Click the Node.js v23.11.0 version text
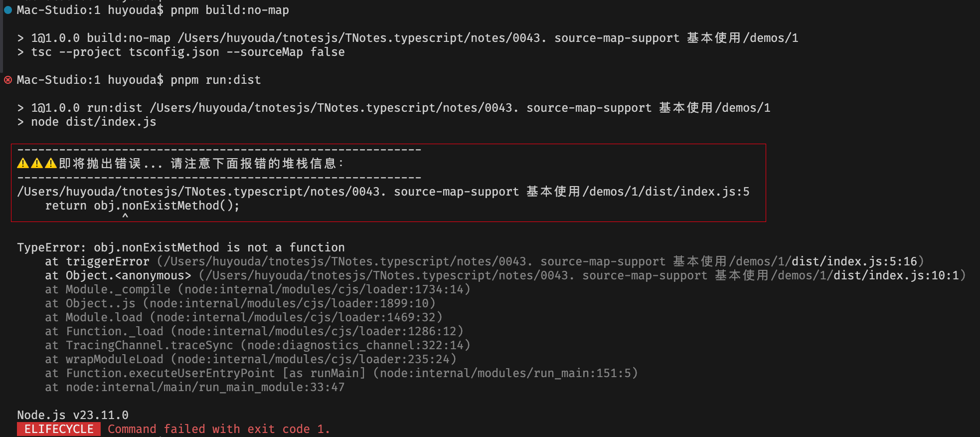The width and height of the screenshot is (980, 437). (73, 415)
